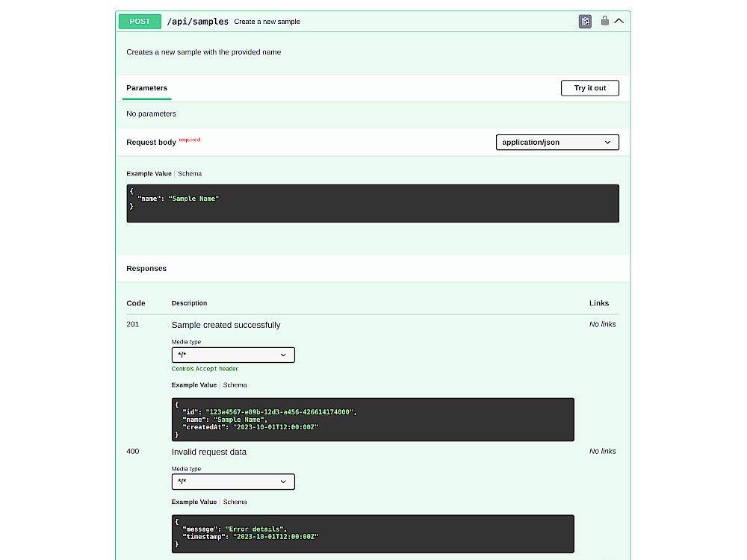The height and width of the screenshot is (560, 747).
Task: Click 'Controls Accept header.' note
Action: tap(205, 369)
